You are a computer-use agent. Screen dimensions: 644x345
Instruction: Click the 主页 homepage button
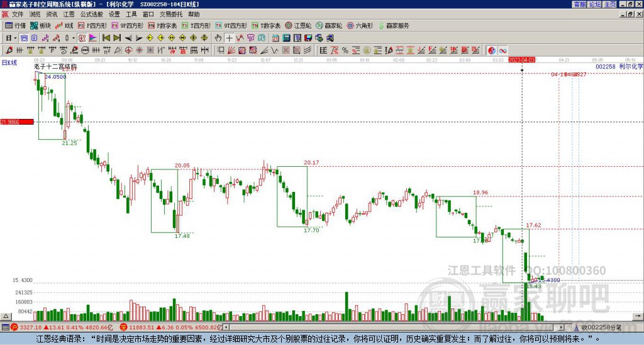[x=610, y=4]
